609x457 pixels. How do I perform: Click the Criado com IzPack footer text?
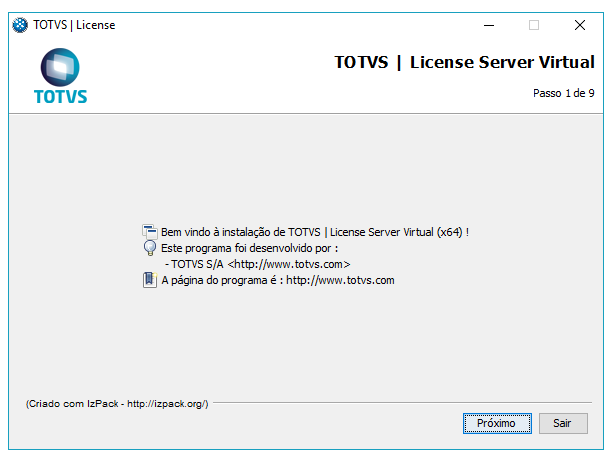point(117,403)
